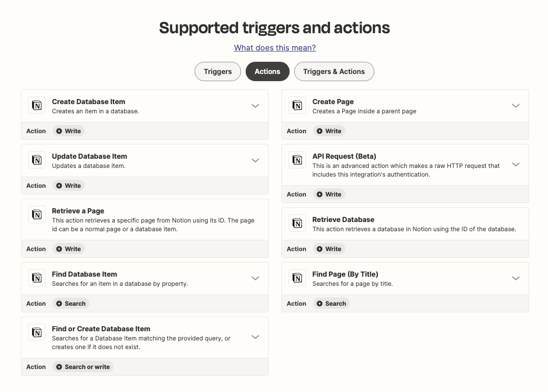Viewport: 548px width, 392px height.
Task: Click the Search tag under Find Page
Action: pos(331,304)
